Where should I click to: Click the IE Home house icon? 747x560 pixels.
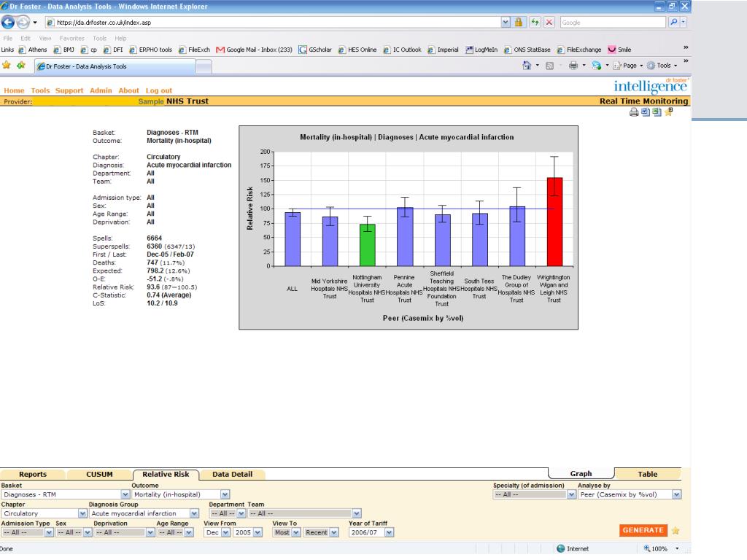click(527, 65)
